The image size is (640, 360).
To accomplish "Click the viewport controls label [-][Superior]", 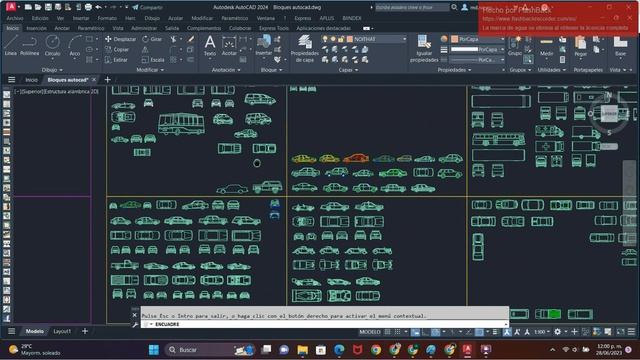I will pyautogui.click(x=57, y=91).
